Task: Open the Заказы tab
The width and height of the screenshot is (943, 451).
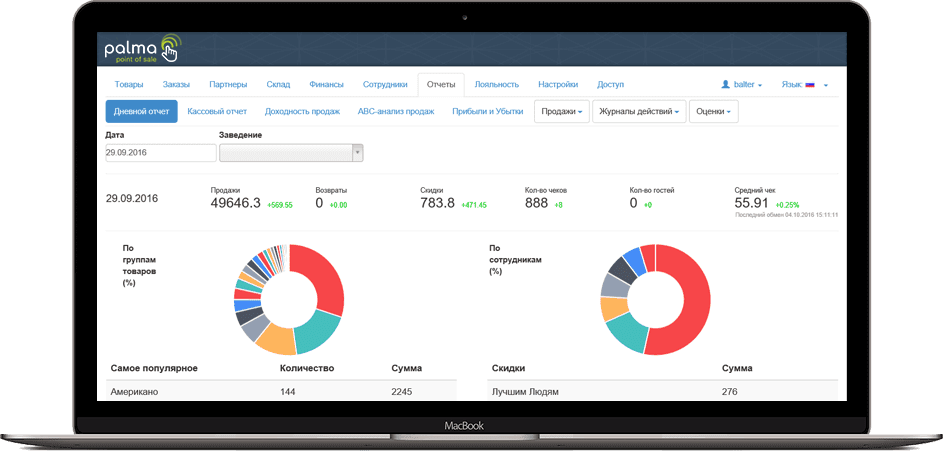Action: [x=176, y=85]
